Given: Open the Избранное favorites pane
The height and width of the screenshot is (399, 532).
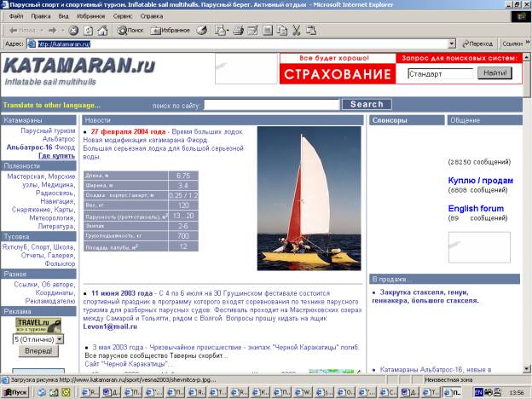Looking at the screenshot, I should pyautogui.click(x=171, y=31).
